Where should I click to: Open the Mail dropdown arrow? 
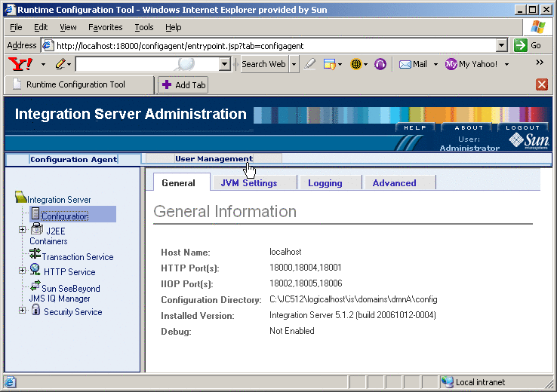click(x=436, y=65)
